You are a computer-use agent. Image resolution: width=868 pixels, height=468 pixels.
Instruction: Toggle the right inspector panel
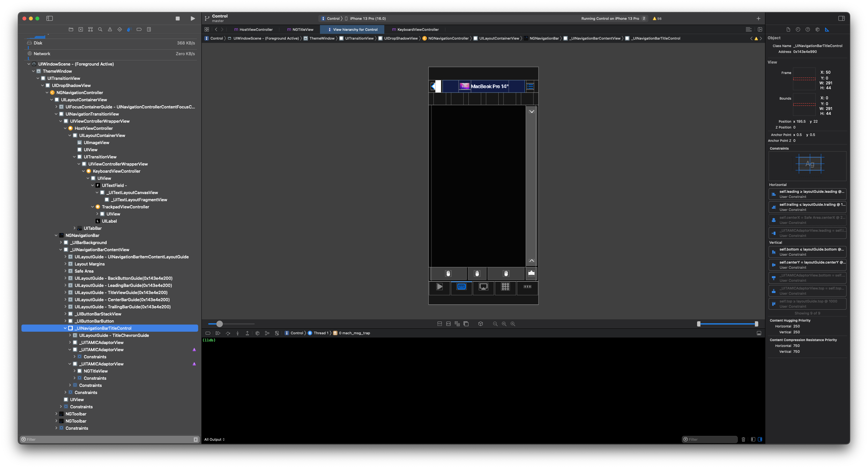click(x=841, y=18)
